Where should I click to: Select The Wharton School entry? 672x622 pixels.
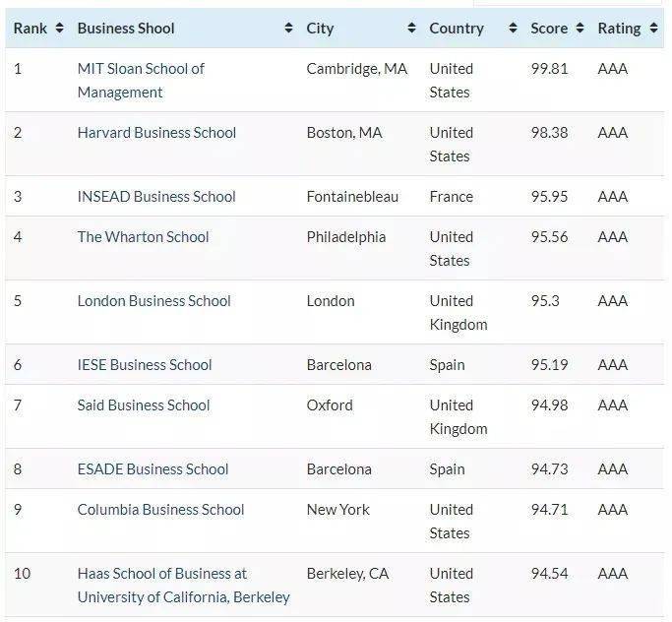coord(142,237)
